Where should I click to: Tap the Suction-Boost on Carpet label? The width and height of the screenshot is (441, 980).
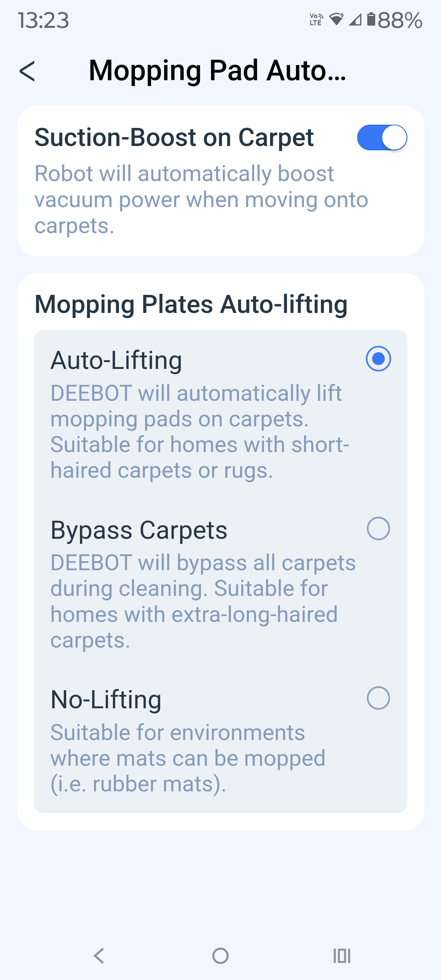click(x=174, y=137)
